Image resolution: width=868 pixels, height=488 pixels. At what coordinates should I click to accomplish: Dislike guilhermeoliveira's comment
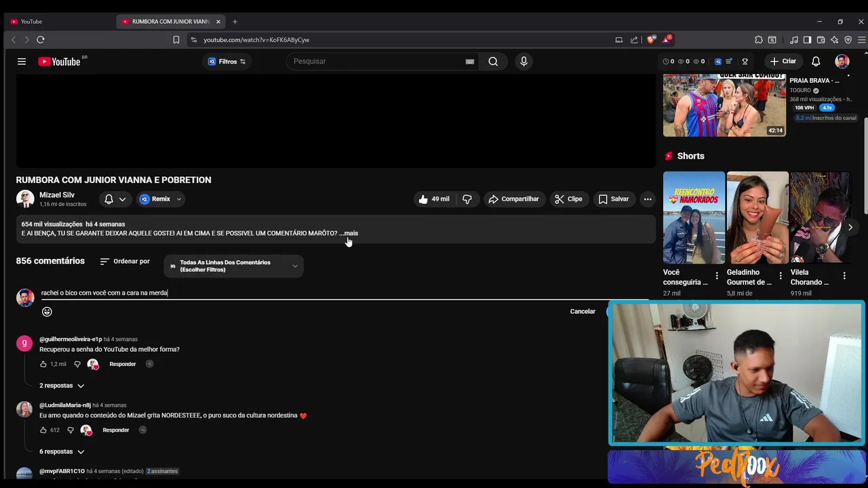point(77,364)
